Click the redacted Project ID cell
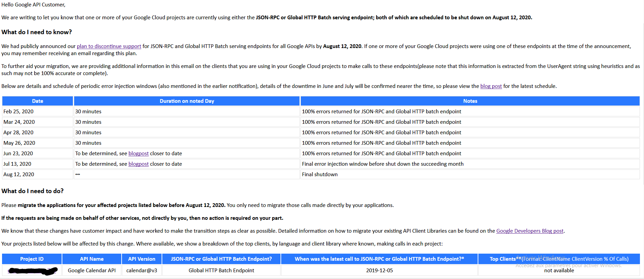Viewport: 644px width, 279px height. pyautogui.click(x=32, y=271)
